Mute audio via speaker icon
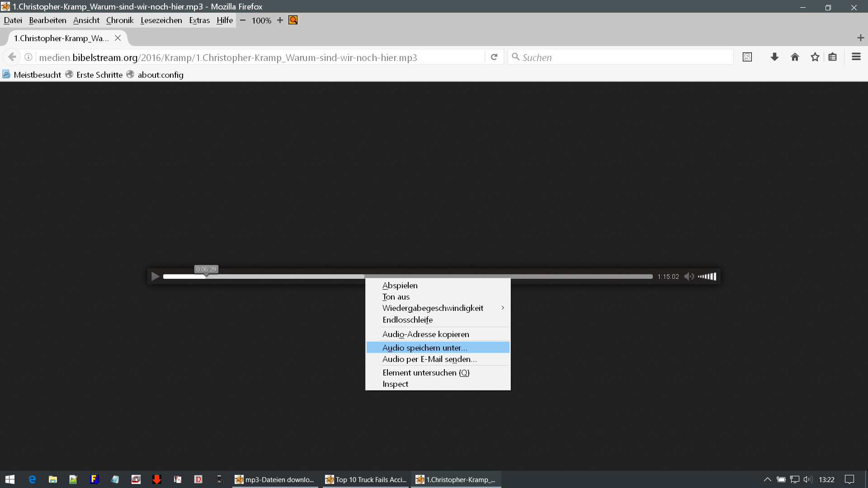This screenshot has width=868, height=488. [x=689, y=277]
